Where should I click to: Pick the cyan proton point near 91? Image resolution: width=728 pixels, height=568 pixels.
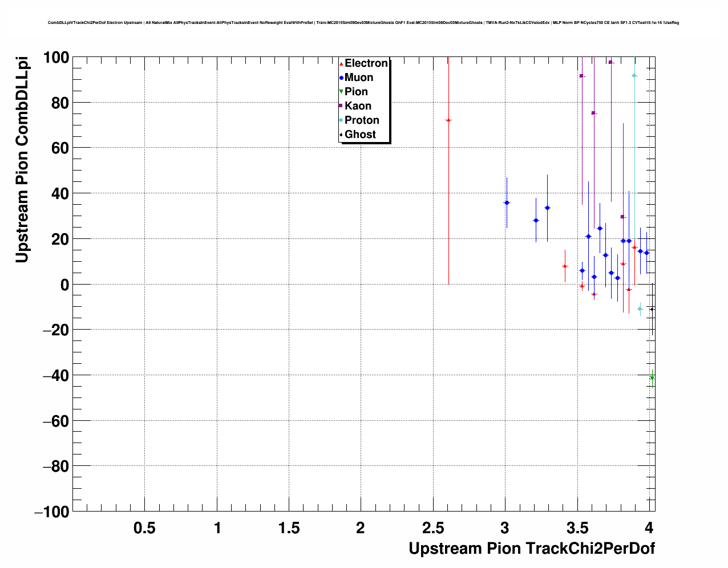coord(634,76)
